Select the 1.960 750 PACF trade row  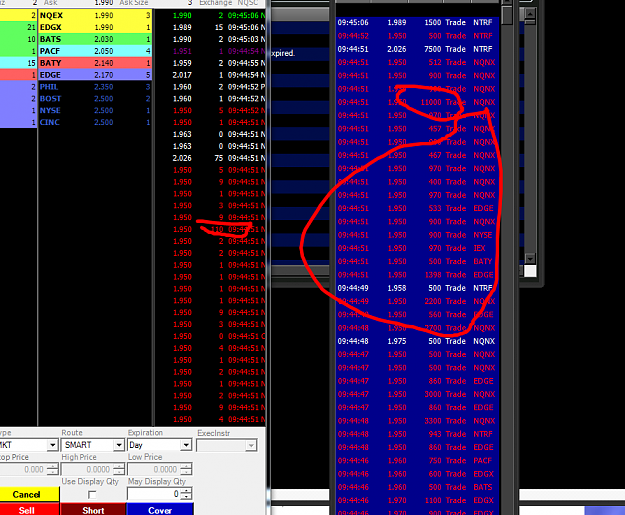(418, 460)
